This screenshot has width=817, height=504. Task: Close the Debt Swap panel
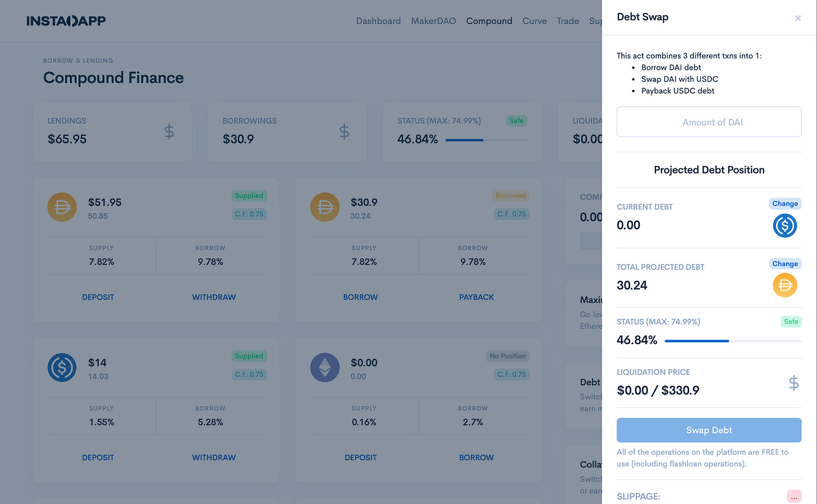(x=797, y=19)
